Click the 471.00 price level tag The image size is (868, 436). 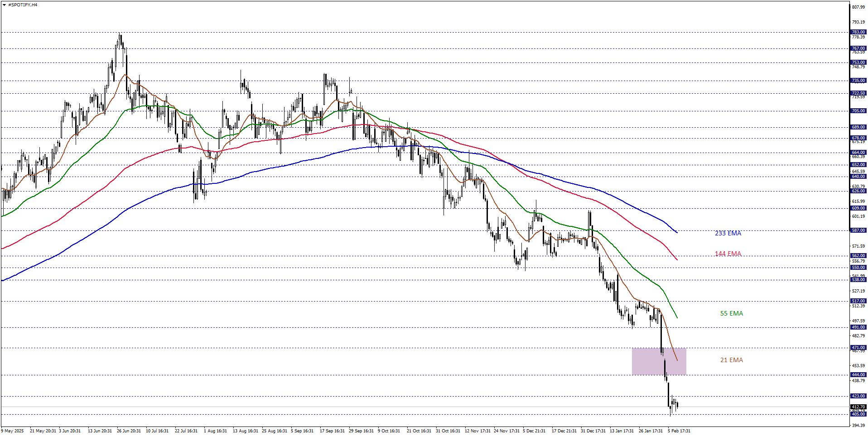(x=858, y=348)
